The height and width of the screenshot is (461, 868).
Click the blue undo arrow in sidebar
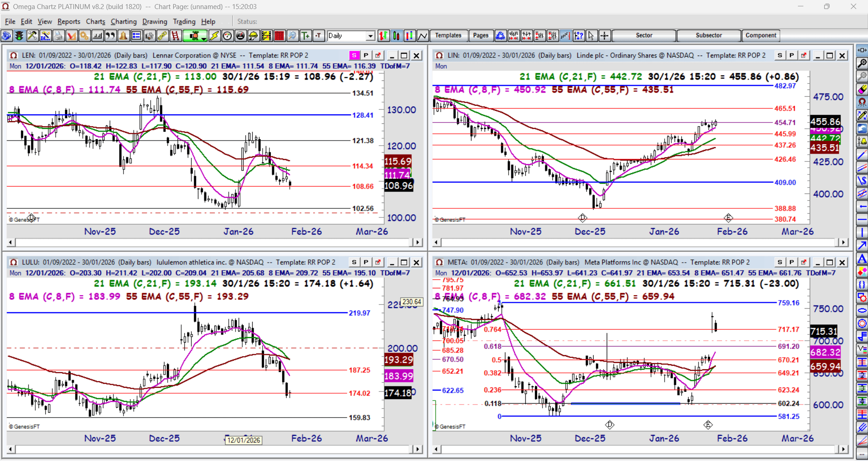pyautogui.click(x=862, y=128)
